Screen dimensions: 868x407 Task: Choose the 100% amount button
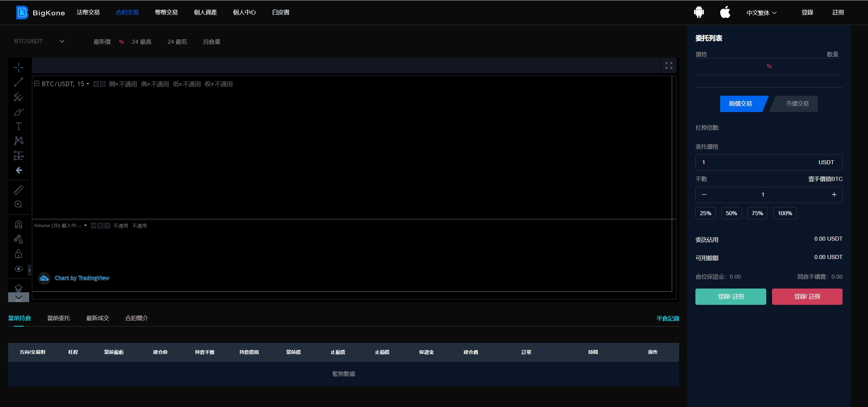785,213
